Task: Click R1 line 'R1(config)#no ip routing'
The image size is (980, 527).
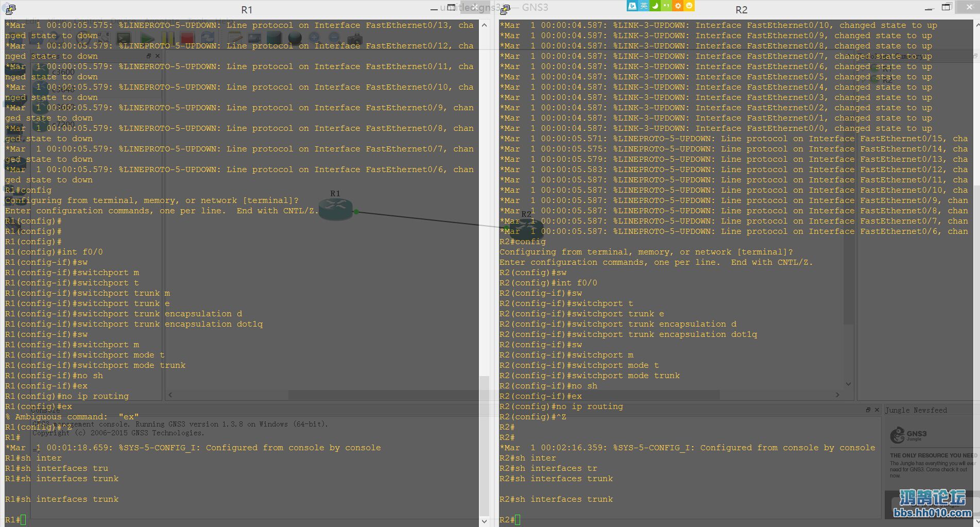Action: click(x=67, y=396)
